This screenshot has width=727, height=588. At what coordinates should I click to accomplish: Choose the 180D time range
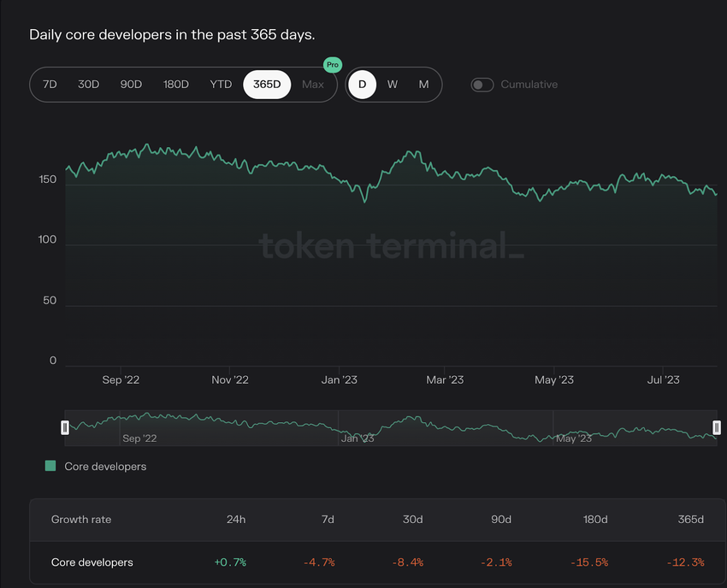coord(175,85)
